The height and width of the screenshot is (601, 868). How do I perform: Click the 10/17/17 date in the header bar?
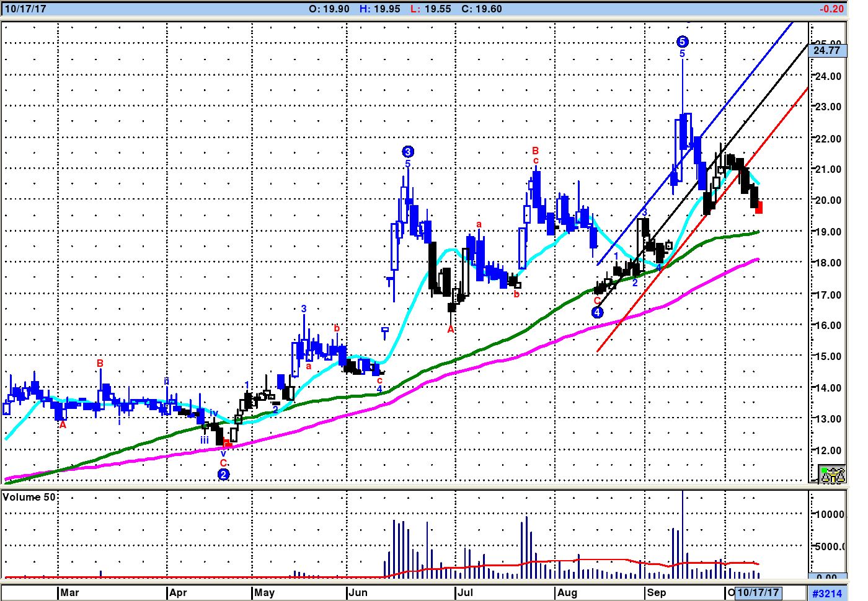click(x=25, y=9)
